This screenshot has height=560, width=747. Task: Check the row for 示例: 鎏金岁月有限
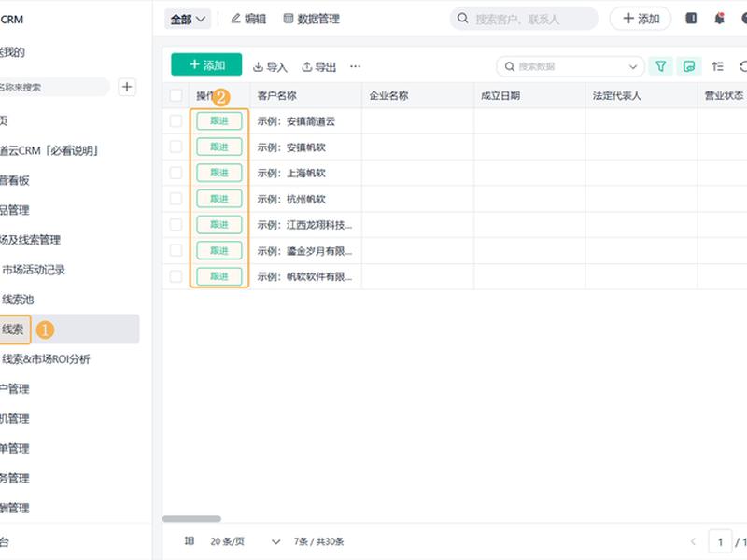click(x=176, y=250)
